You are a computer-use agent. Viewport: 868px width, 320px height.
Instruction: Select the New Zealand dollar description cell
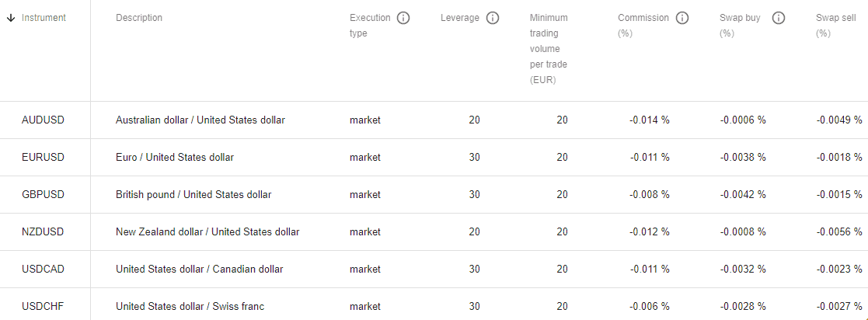(207, 232)
